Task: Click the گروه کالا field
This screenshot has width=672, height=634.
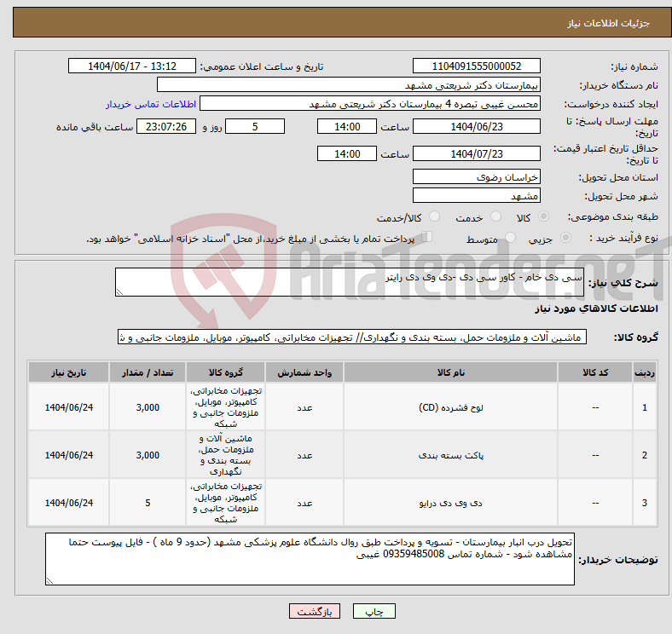Action: 352,337
